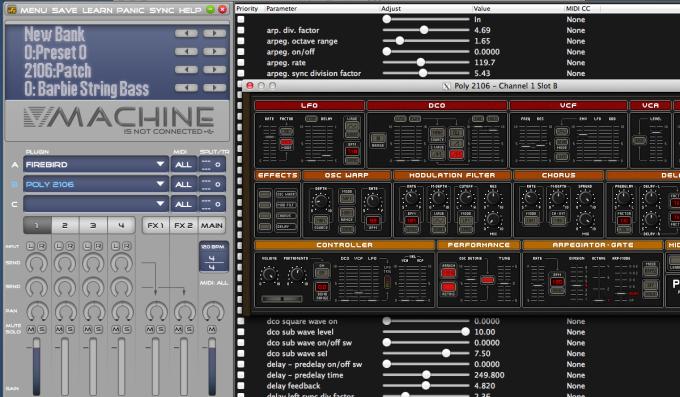Screen dimensions: 680x397
Task: Expand the POLY 2106 plugin slot B dropdown
Action: 96,184
